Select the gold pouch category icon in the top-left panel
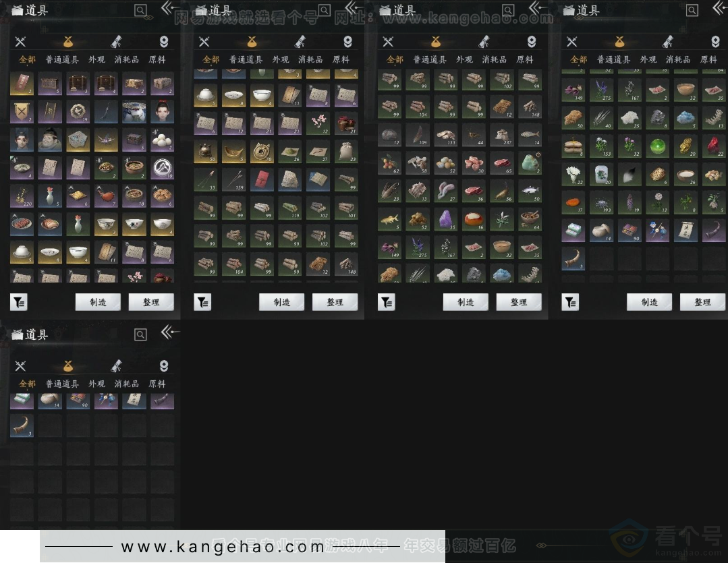728x563 pixels. [68, 42]
